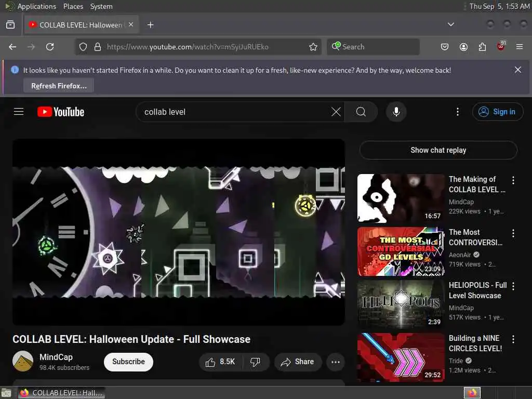
Task: Select COLLAB LEVEL window in bottom taskbar
Action: pyautogui.click(x=61, y=393)
